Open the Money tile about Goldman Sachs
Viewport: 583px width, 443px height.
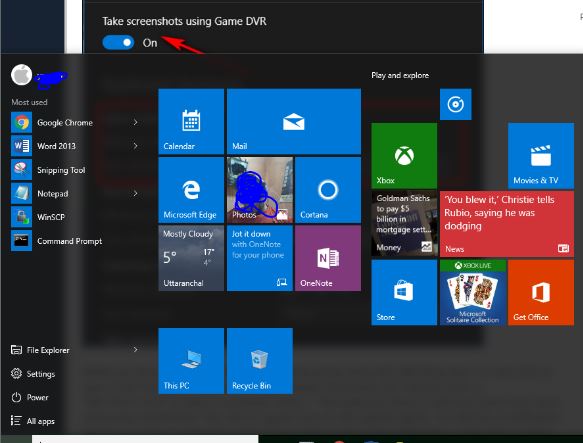404,224
